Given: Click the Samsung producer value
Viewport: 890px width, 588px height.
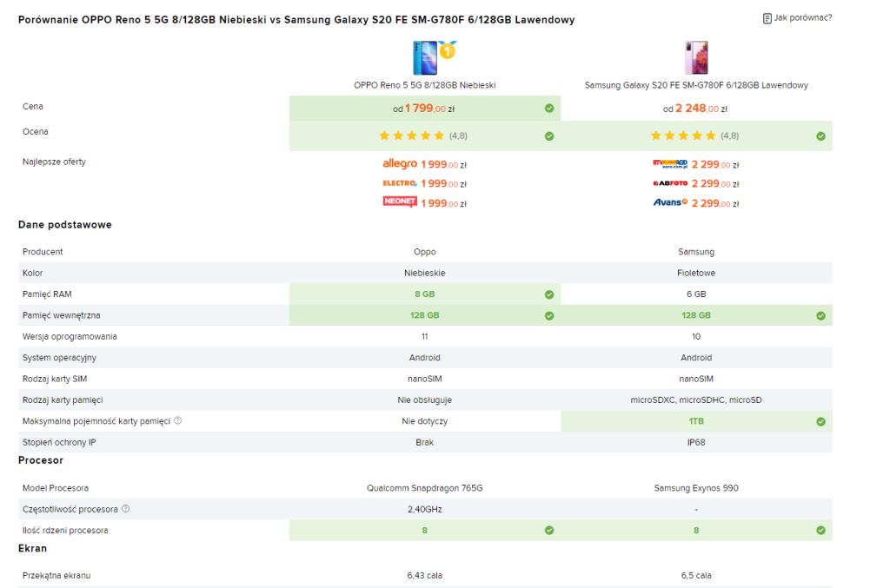Looking at the screenshot, I should 696,252.
